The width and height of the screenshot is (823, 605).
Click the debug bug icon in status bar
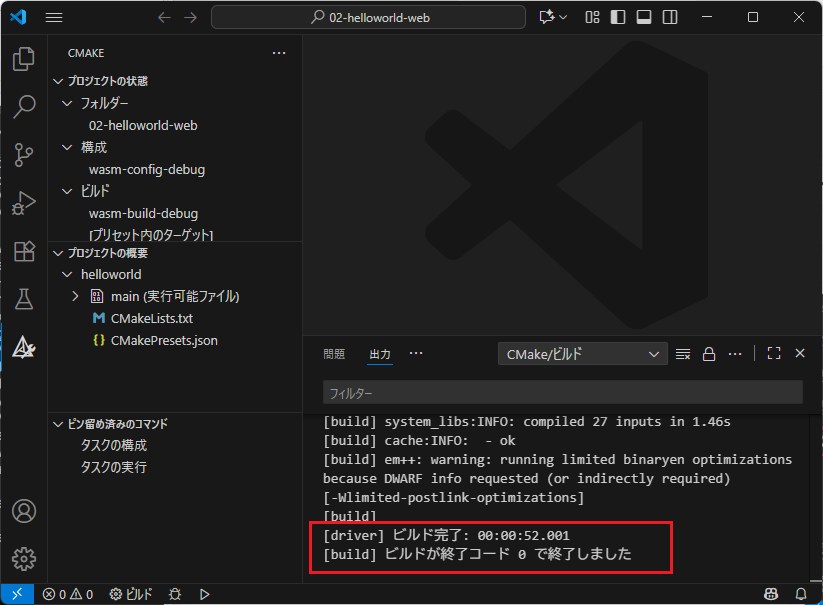175,594
